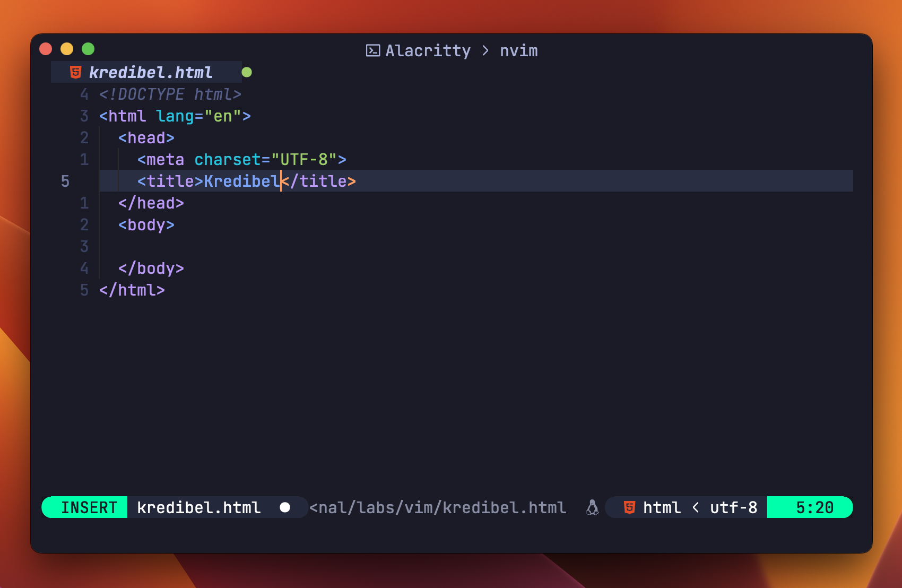Select the HTML5 filetype icon in the statusline
902x588 pixels.
(629, 507)
